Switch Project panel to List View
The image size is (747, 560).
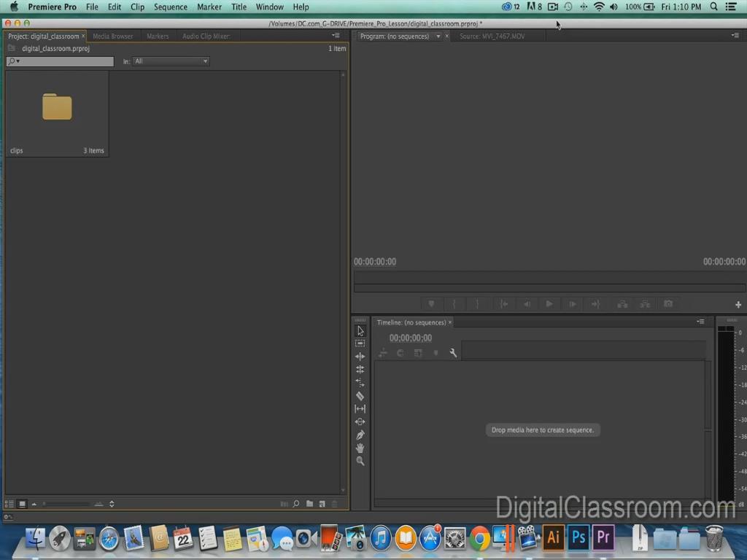point(9,504)
